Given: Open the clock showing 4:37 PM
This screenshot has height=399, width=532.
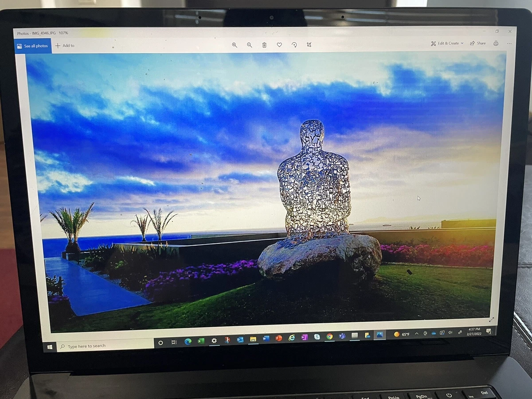Looking at the screenshot, I should pos(474,331).
